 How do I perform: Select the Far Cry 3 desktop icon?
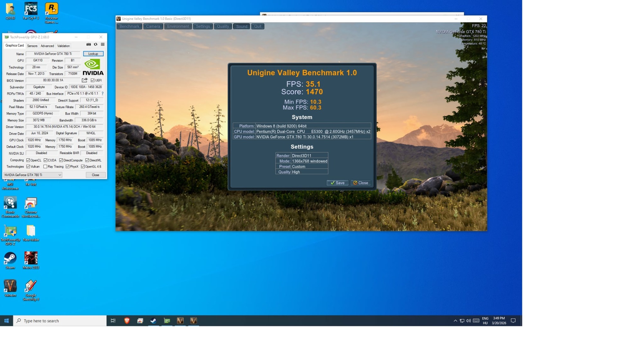pos(31,11)
